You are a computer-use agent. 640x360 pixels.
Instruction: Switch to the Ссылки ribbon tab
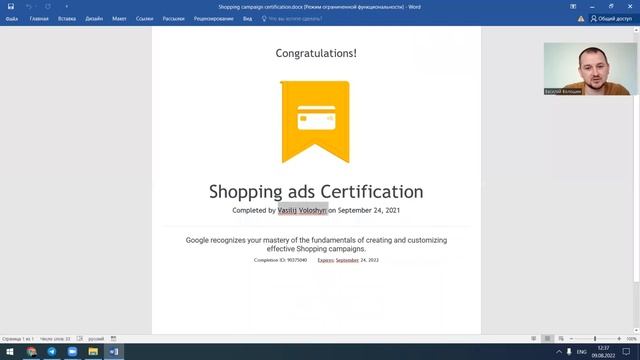coord(144,19)
